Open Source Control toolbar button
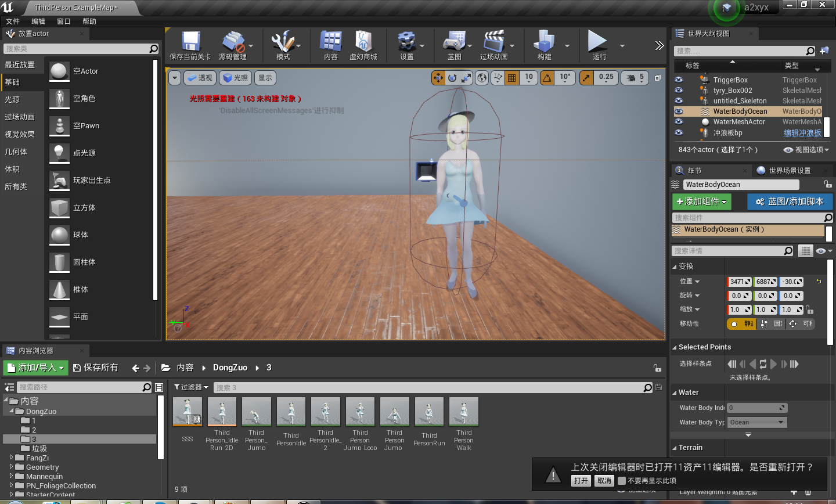 coord(232,46)
